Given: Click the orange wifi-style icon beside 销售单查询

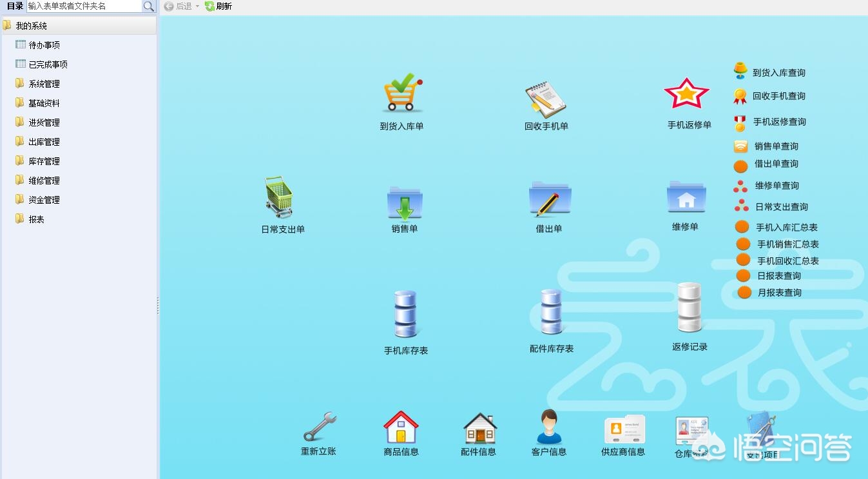Looking at the screenshot, I should pos(741,146).
